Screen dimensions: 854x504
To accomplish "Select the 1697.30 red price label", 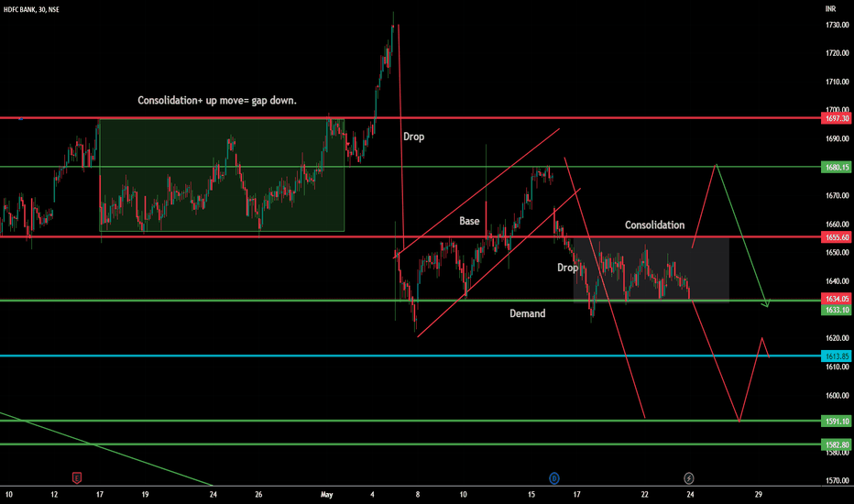I will pyautogui.click(x=836, y=118).
